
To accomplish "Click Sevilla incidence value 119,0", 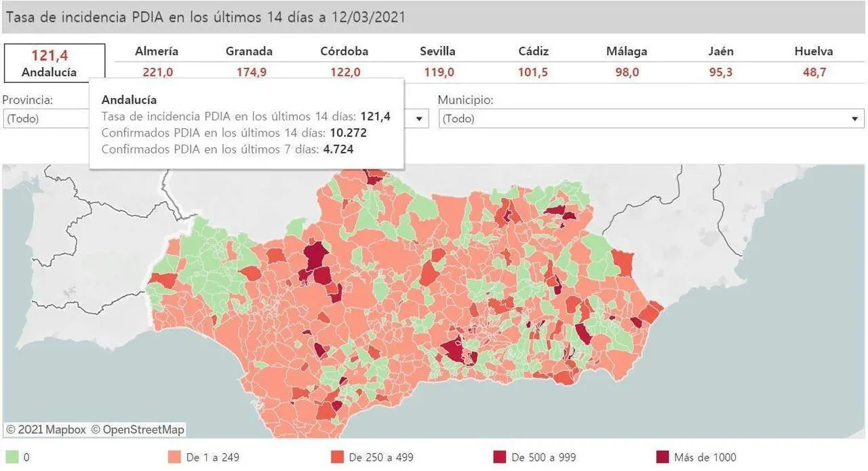I will tap(439, 73).
